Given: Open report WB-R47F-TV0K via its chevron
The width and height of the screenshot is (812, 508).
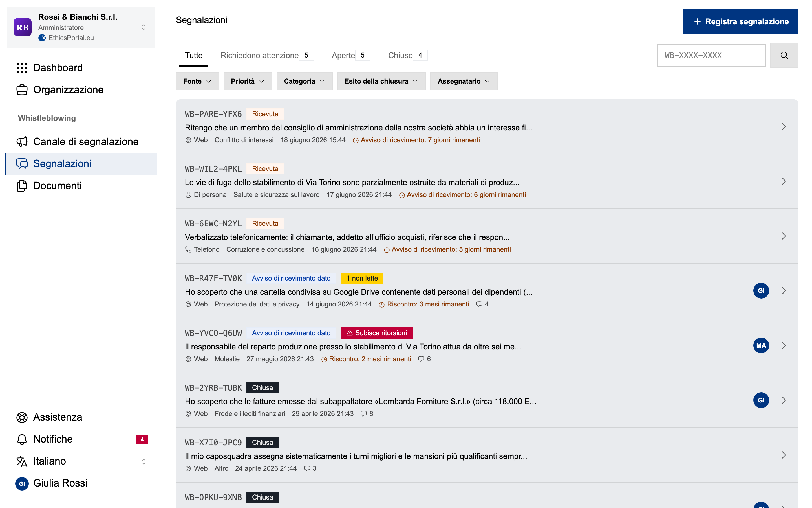Looking at the screenshot, I should [x=784, y=291].
